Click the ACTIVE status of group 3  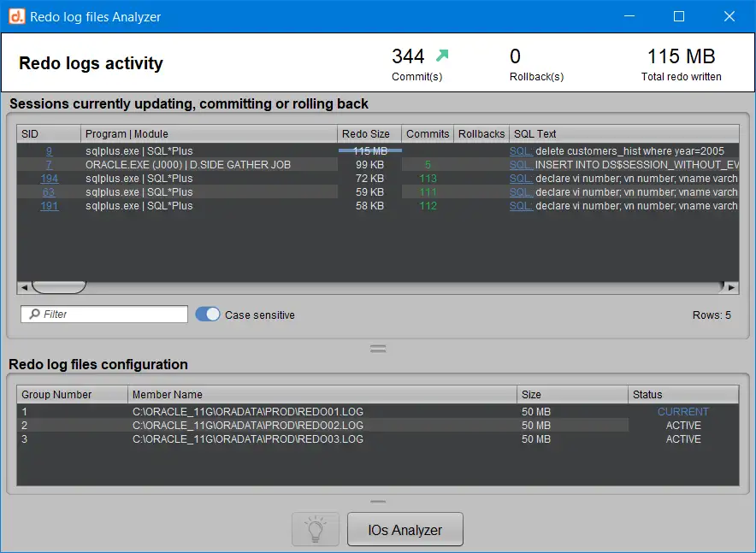[683, 439]
